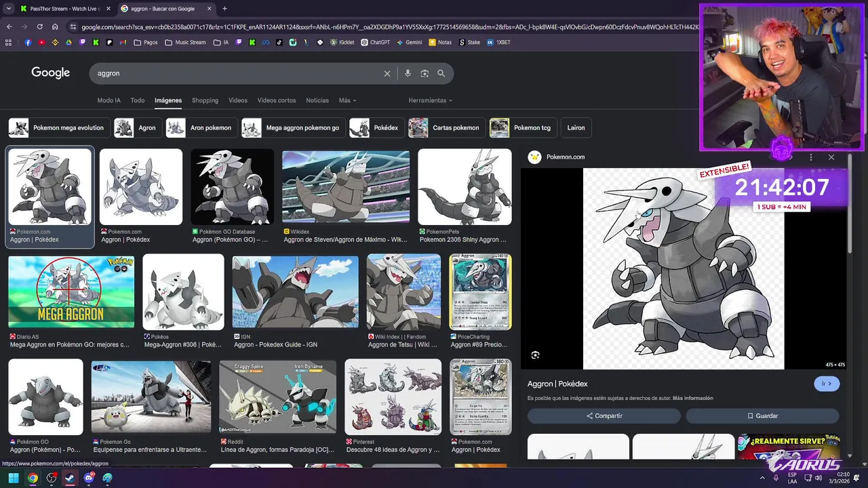
Task: Search inside preview image with Lens icon
Action: pyautogui.click(x=535, y=355)
